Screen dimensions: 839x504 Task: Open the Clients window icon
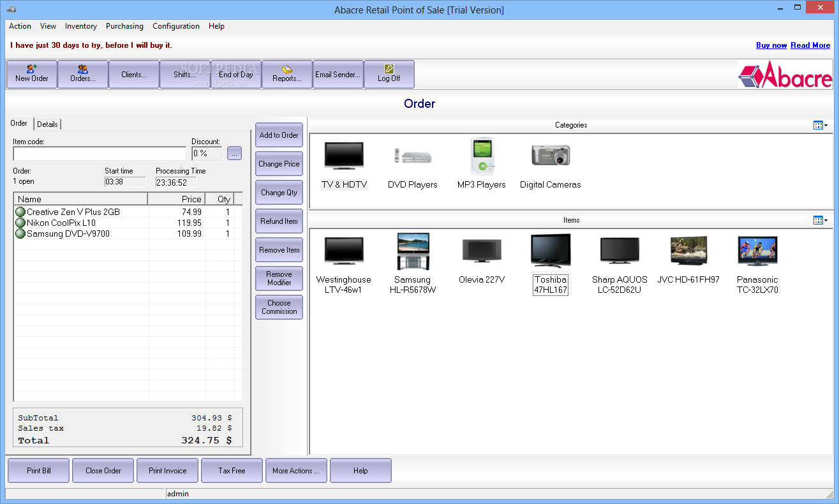coord(133,74)
